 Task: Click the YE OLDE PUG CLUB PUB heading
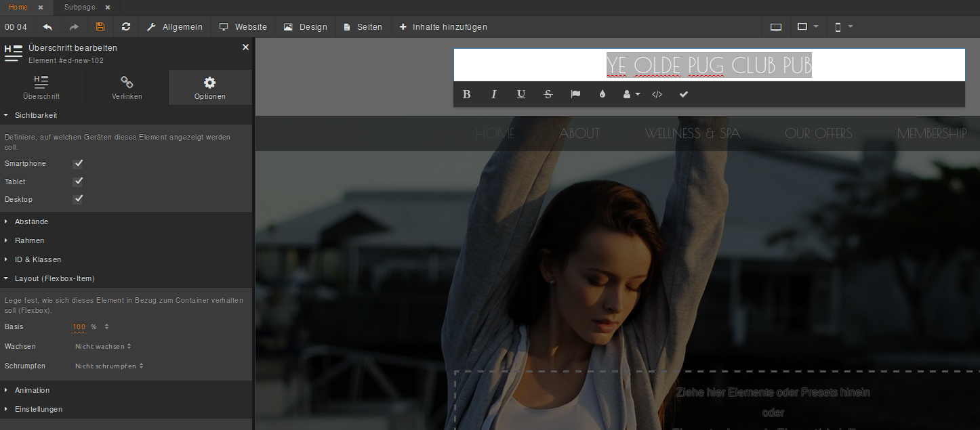point(709,65)
